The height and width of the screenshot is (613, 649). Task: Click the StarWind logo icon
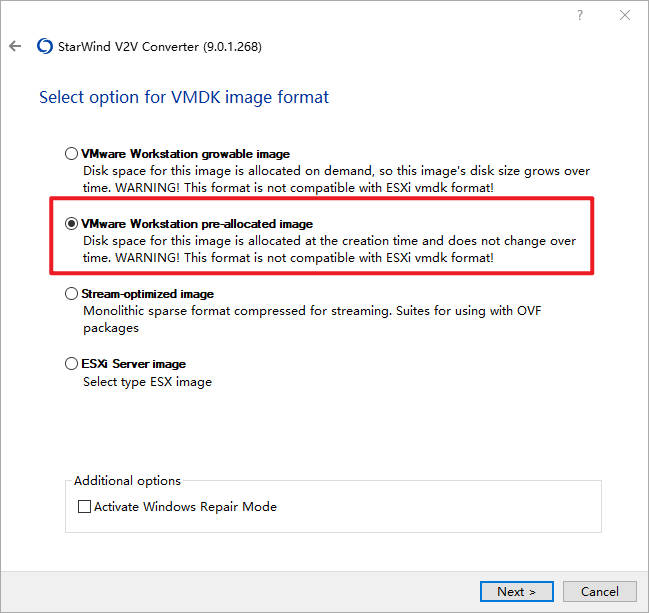coord(45,46)
